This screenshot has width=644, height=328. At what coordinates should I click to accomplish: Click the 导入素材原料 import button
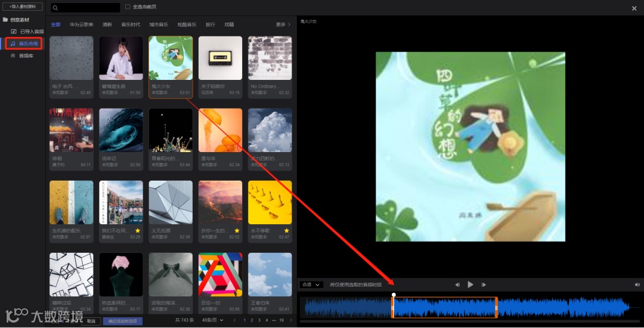pyautogui.click(x=23, y=7)
